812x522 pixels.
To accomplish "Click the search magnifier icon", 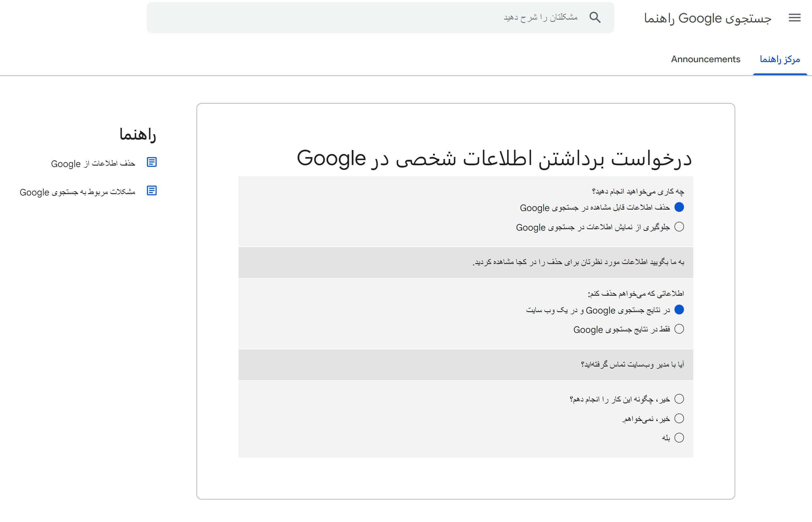I will (x=595, y=17).
